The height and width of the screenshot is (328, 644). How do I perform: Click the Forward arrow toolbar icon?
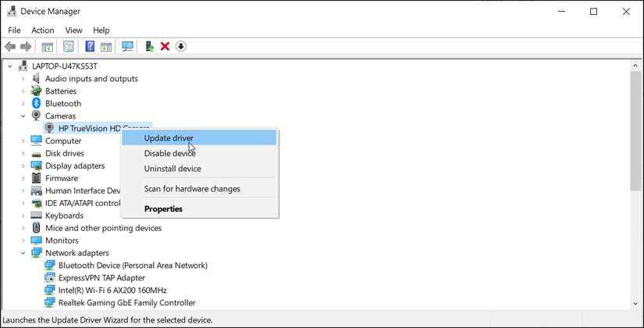(x=26, y=46)
